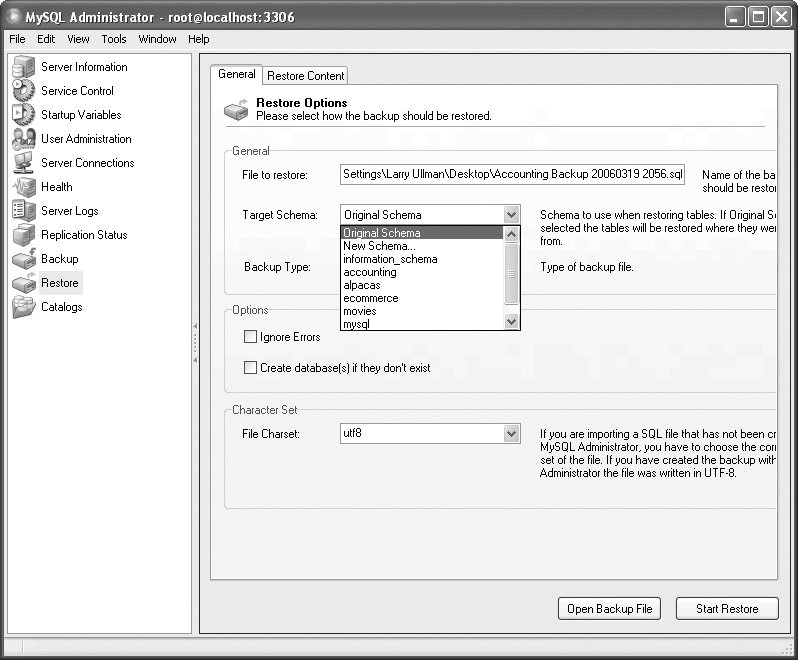Maximize the MySQL Administrator window

pyautogui.click(x=758, y=17)
